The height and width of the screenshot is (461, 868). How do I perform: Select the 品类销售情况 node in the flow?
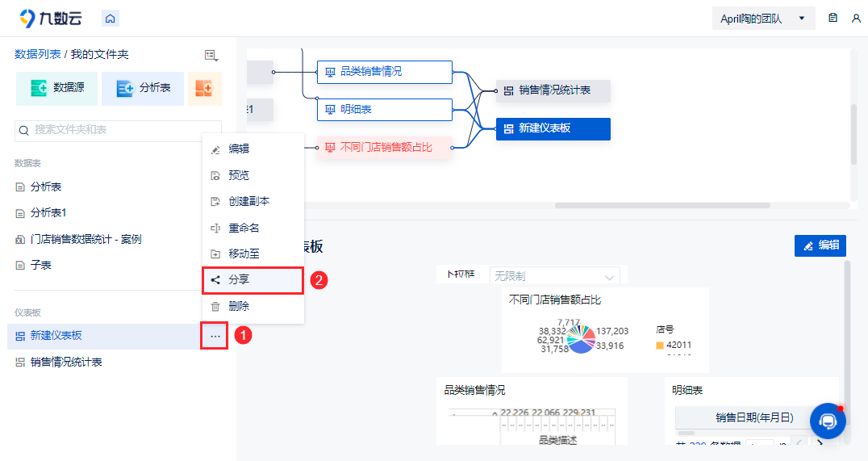click(x=384, y=72)
